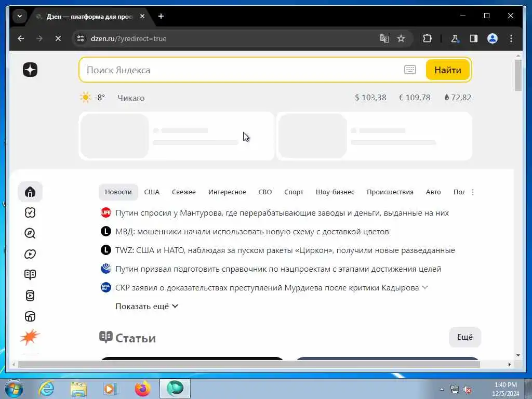Open the TWZ США и НАТО headline
The width and height of the screenshot is (532, 399).
point(285,250)
